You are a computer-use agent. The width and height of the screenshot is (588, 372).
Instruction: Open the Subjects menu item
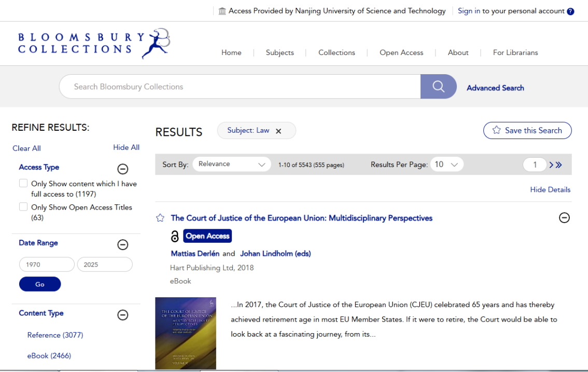tap(280, 52)
